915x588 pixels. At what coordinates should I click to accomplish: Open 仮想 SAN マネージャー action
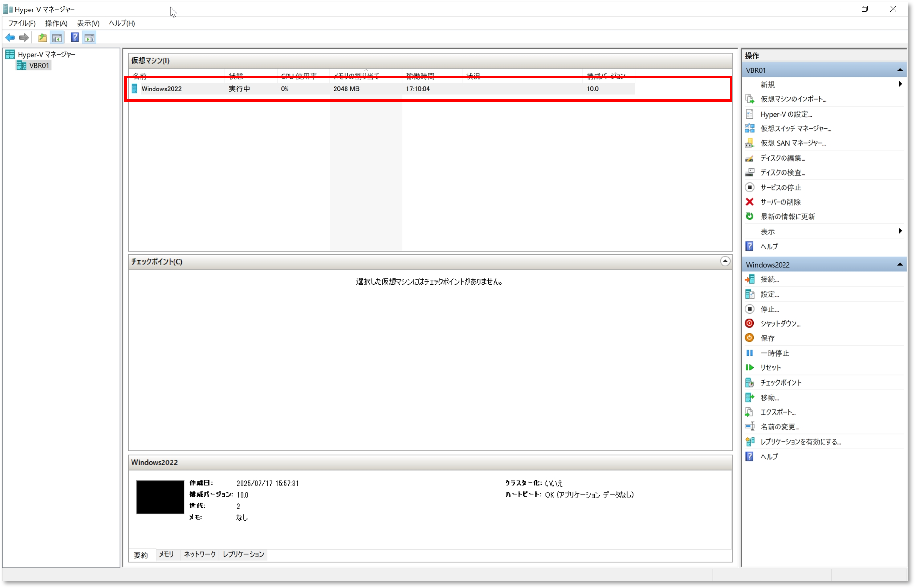coord(793,143)
